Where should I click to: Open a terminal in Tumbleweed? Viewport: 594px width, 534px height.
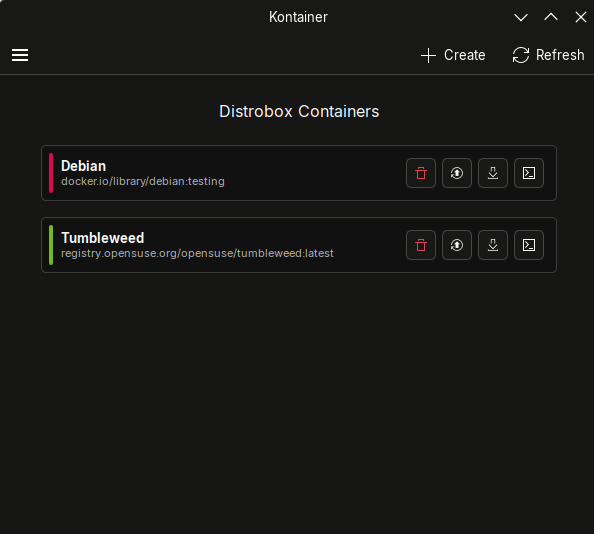(529, 245)
